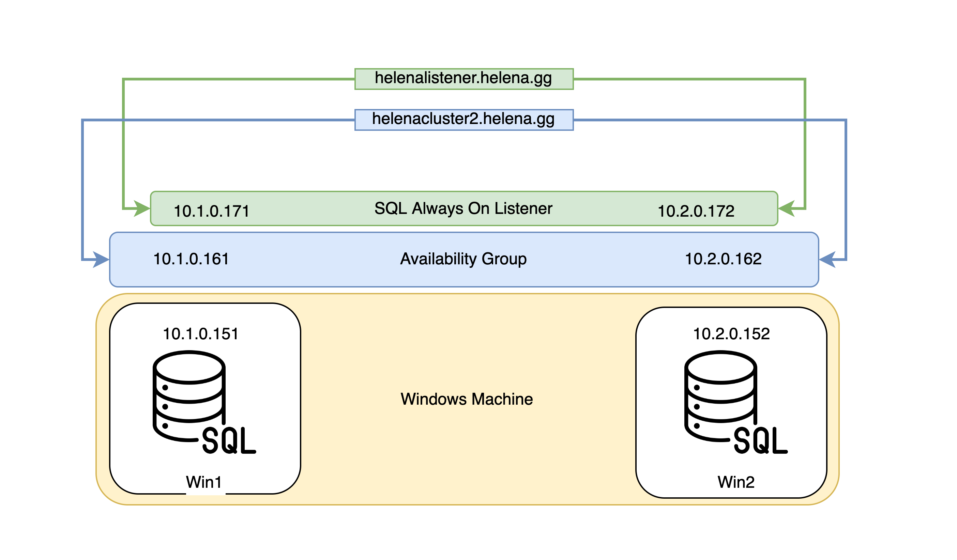
Task: Click the Windows Machine label
Action: point(467,399)
